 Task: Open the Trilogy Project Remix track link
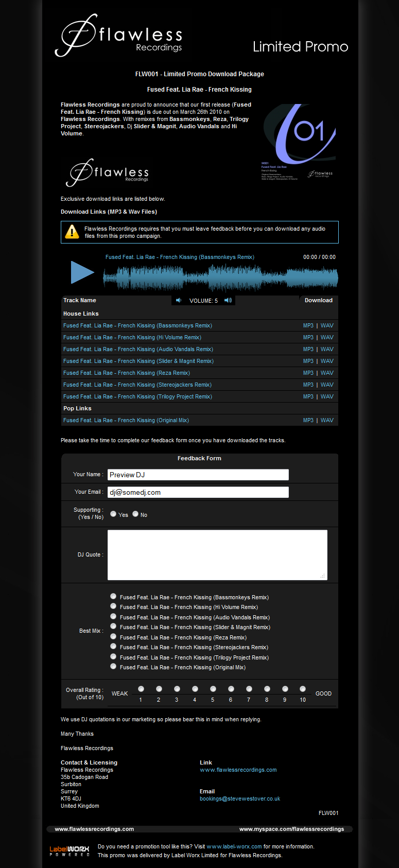(137, 396)
